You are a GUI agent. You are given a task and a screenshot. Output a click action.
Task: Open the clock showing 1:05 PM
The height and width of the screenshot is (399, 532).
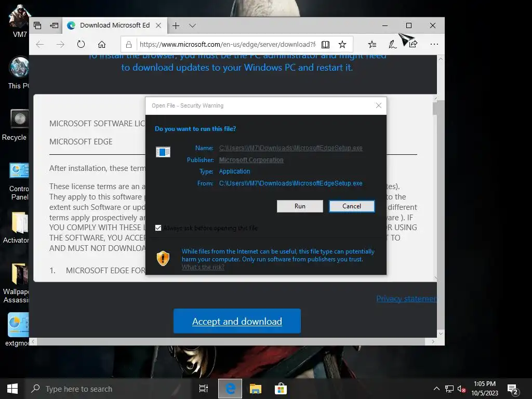point(485,389)
